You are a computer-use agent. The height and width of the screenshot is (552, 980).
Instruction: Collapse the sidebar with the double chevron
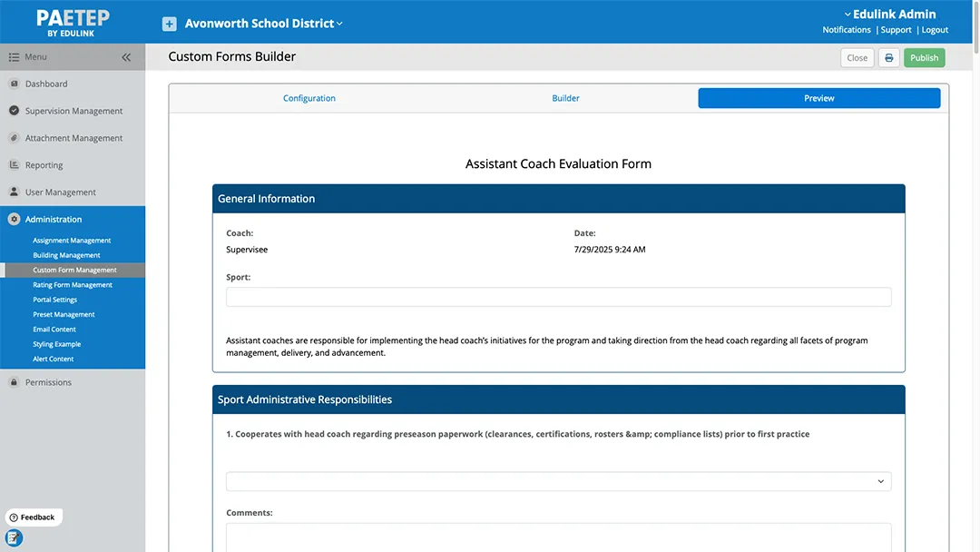tap(126, 57)
